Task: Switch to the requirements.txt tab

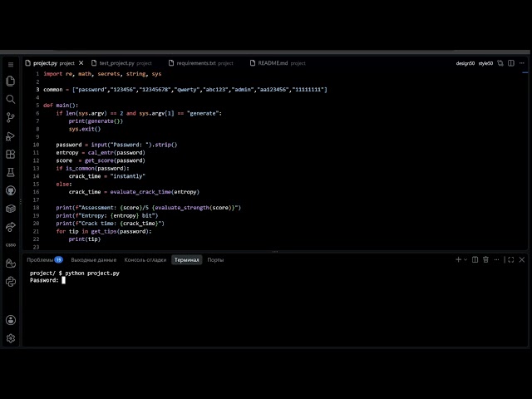Action: click(201, 63)
